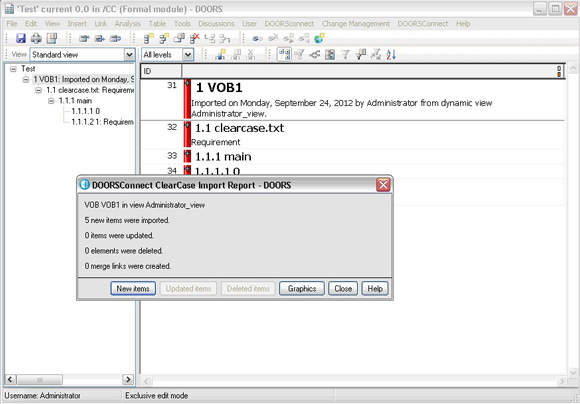Click the 1.1 clearcase.txt heading in table
Image resolution: width=580 pixels, height=404 pixels.
[x=239, y=128]
